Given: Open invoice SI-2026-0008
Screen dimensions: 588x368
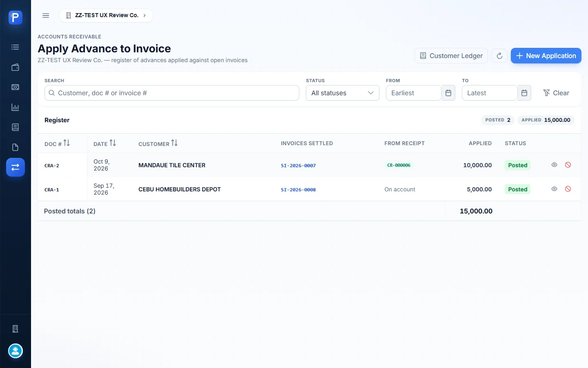Looking at the screenshot, I should (298, 190).
